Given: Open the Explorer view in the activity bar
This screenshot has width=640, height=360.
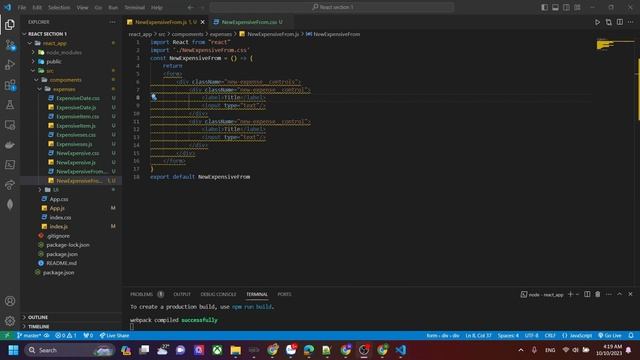Looking at the screenshot, I should pos(10,25).
